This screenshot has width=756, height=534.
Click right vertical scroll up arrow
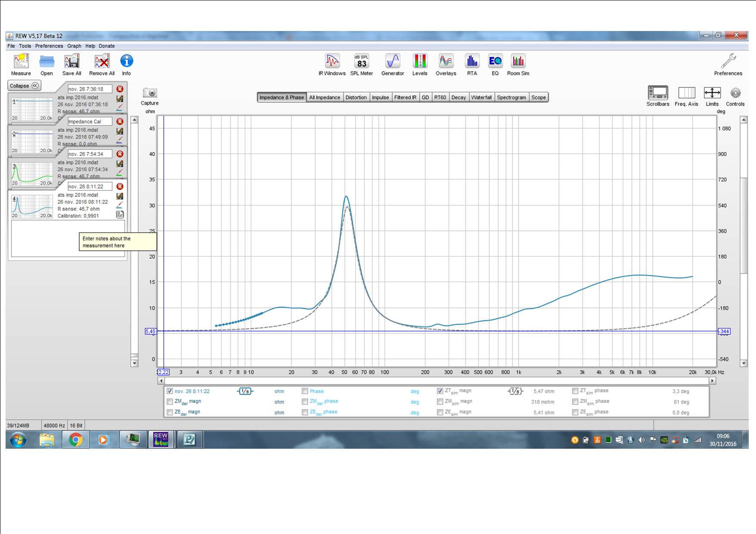point(744,120)
